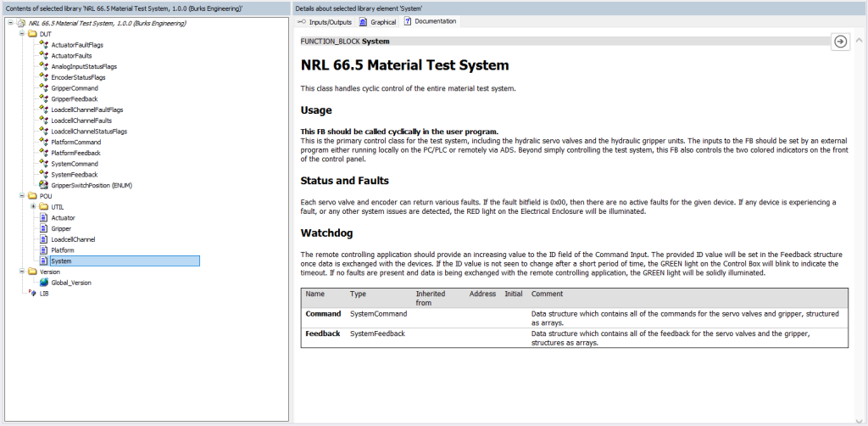Click the Watchdog heading
Viewport: 868px width, 426px height.
pos(326,233)
